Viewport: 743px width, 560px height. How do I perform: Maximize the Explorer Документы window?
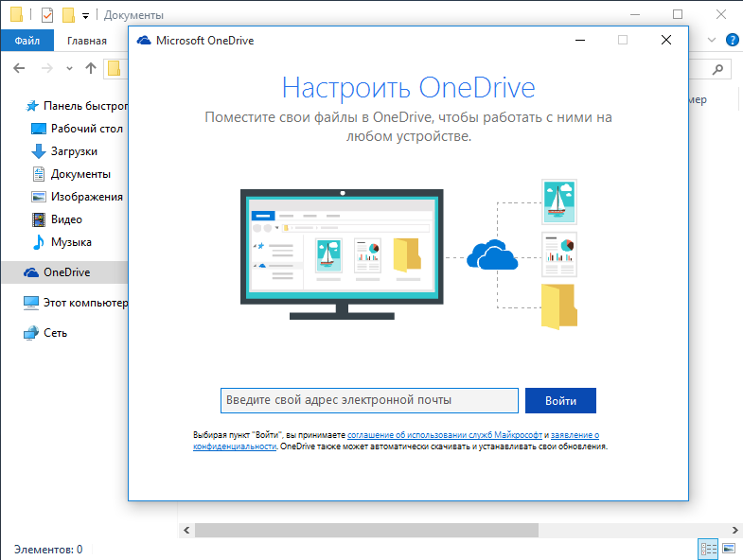tap(678, 14)
